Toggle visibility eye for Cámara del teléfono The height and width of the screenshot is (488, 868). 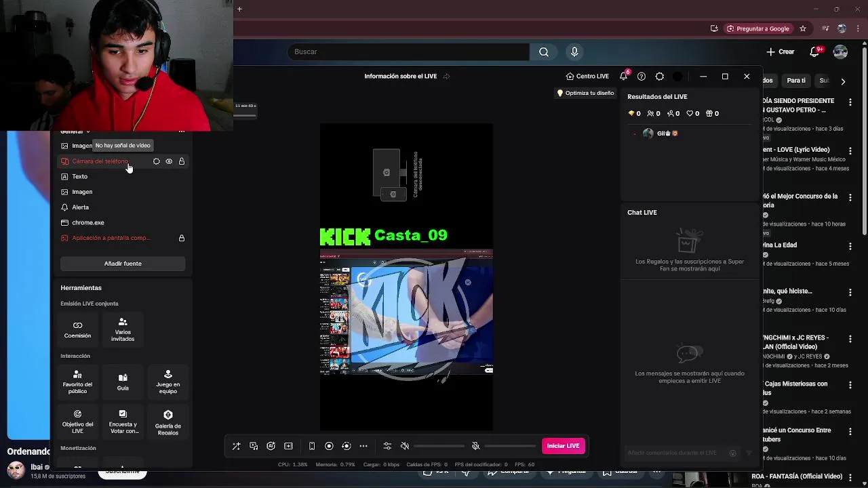click(x=169, y=161)
